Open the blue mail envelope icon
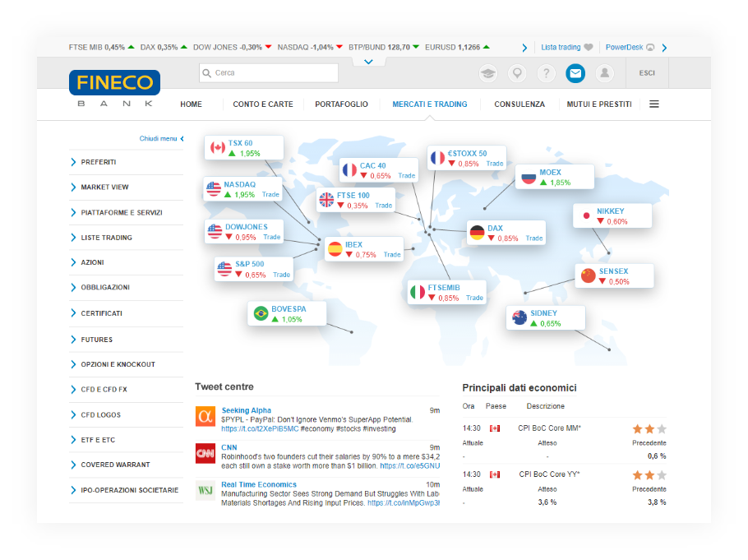This screenshot has height=560, width=748. pos(575,73)
